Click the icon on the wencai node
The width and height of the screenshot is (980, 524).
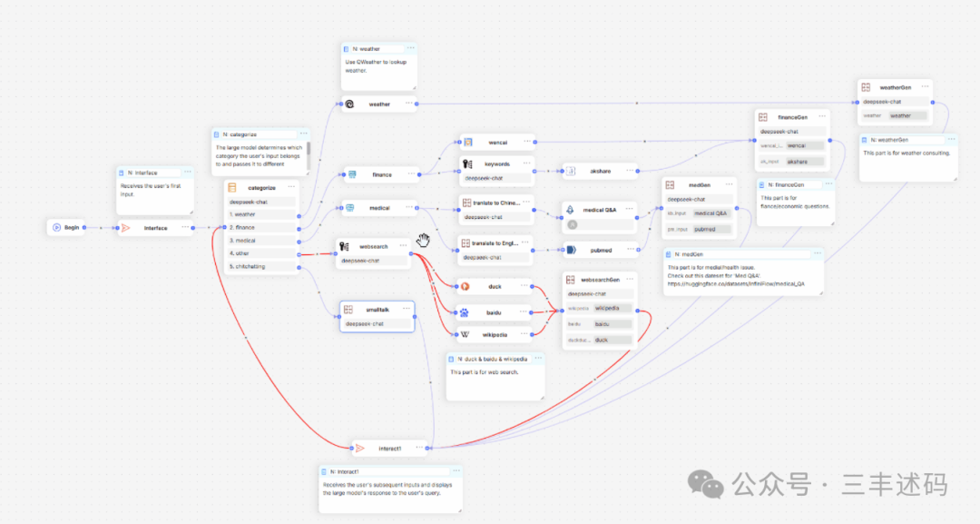467,143
